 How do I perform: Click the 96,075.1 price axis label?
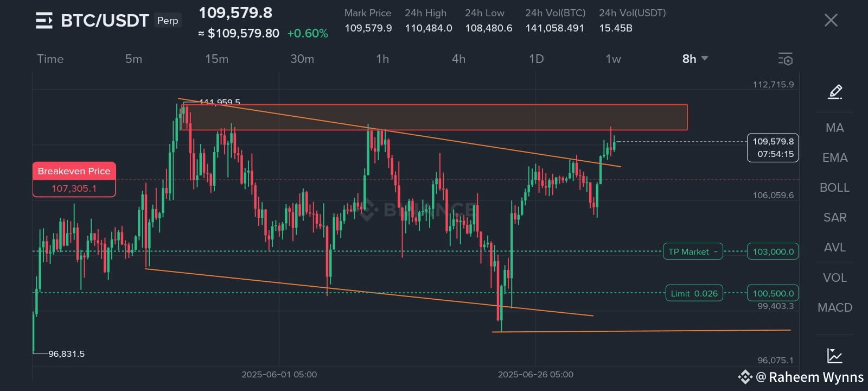pos(775,360)
